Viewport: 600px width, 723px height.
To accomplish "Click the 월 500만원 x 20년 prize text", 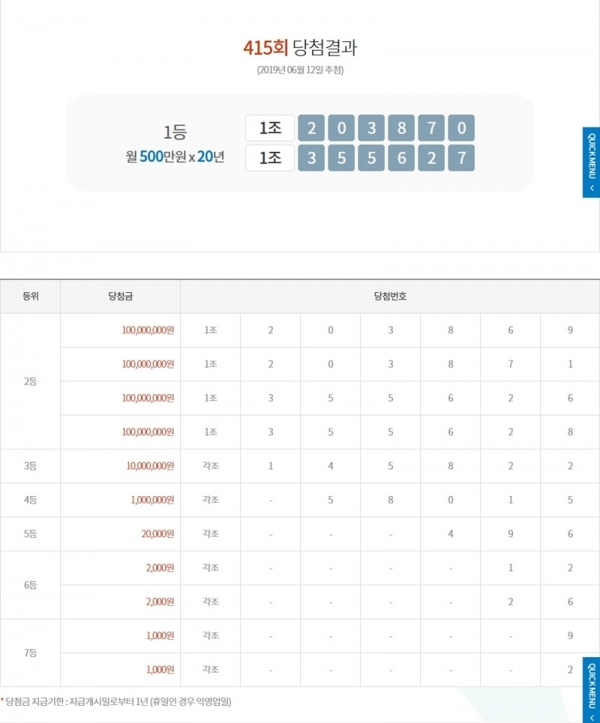I will point(175,157).
